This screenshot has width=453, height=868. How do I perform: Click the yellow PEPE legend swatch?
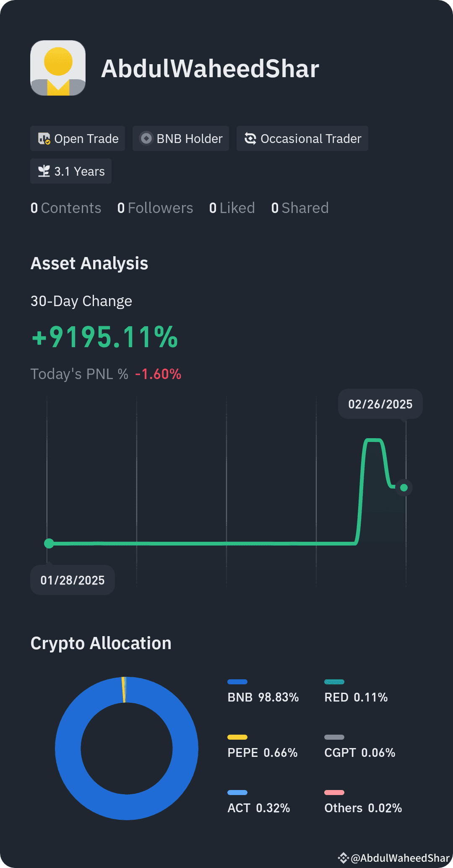[x=237, y=737]
